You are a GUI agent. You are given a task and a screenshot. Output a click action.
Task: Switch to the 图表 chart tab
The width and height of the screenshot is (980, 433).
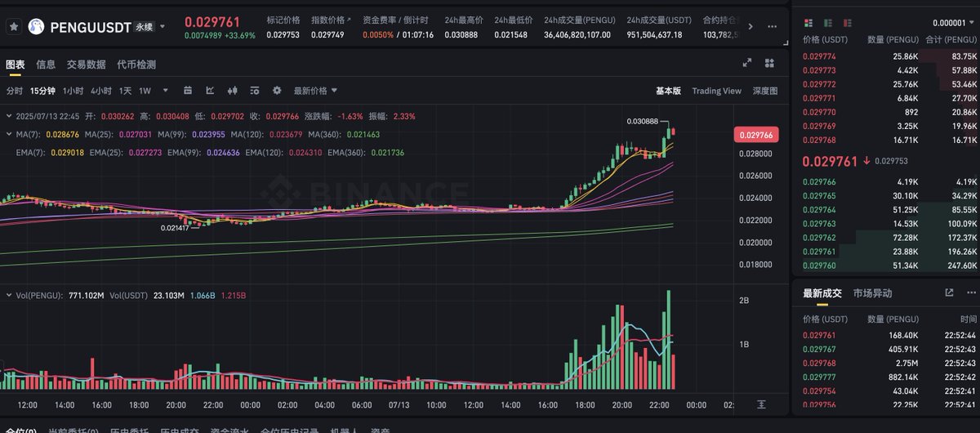(15, 65)
